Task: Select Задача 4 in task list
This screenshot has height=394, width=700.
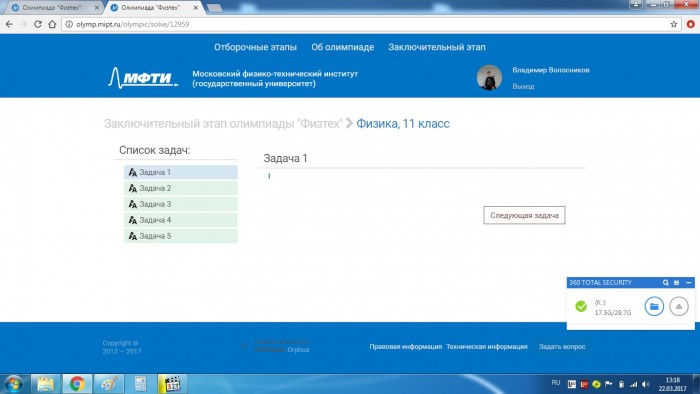Action: click(181, 220)
